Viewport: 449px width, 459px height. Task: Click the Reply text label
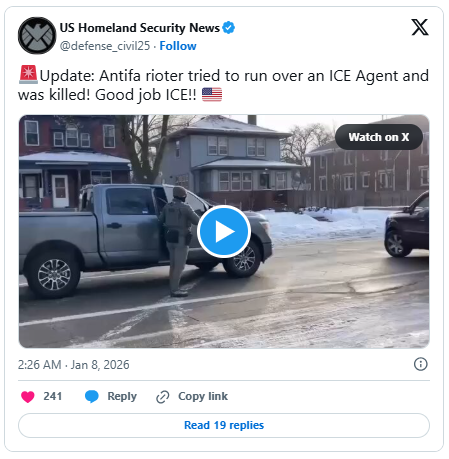pos(122,396)
